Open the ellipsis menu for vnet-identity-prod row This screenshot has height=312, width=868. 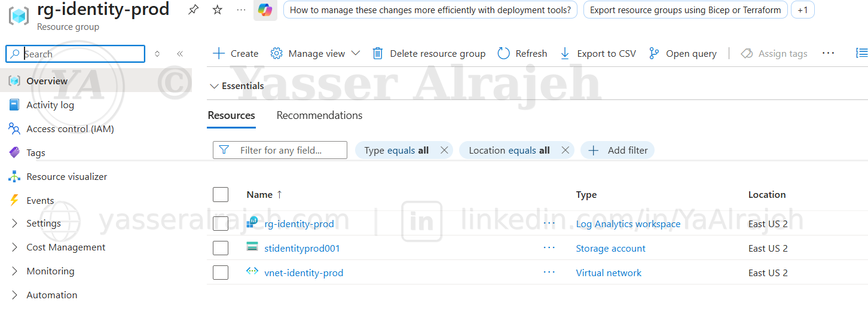549,273
